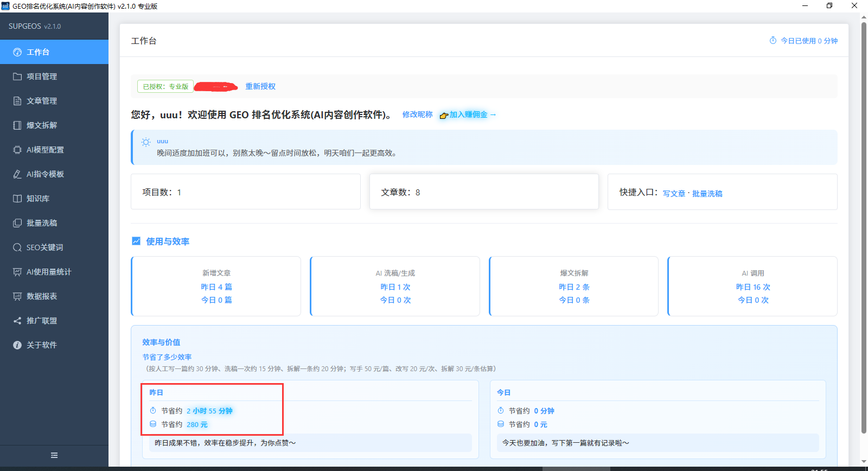868x471 pixels.
Task: Click the timer icon beside 今日已使用
Action: [x=773, y=40]
